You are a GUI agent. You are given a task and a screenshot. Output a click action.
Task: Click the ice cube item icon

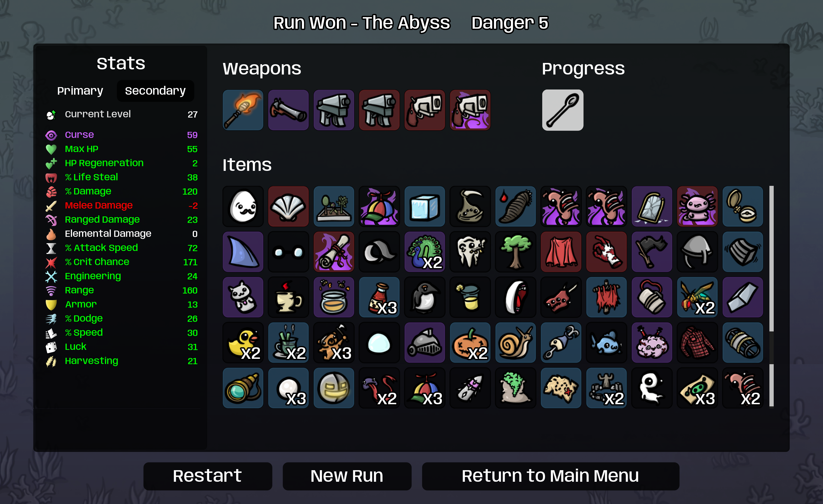[425, 206]
